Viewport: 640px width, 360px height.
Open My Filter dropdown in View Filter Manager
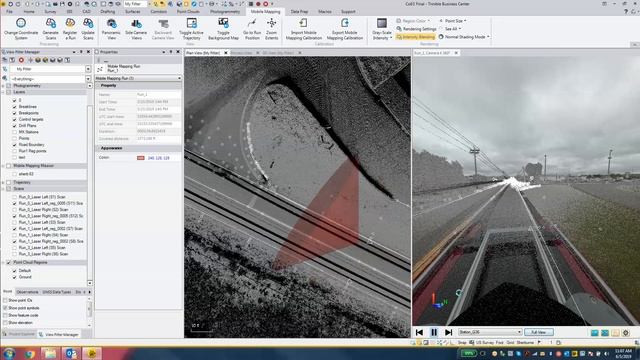tap(88, 69)
